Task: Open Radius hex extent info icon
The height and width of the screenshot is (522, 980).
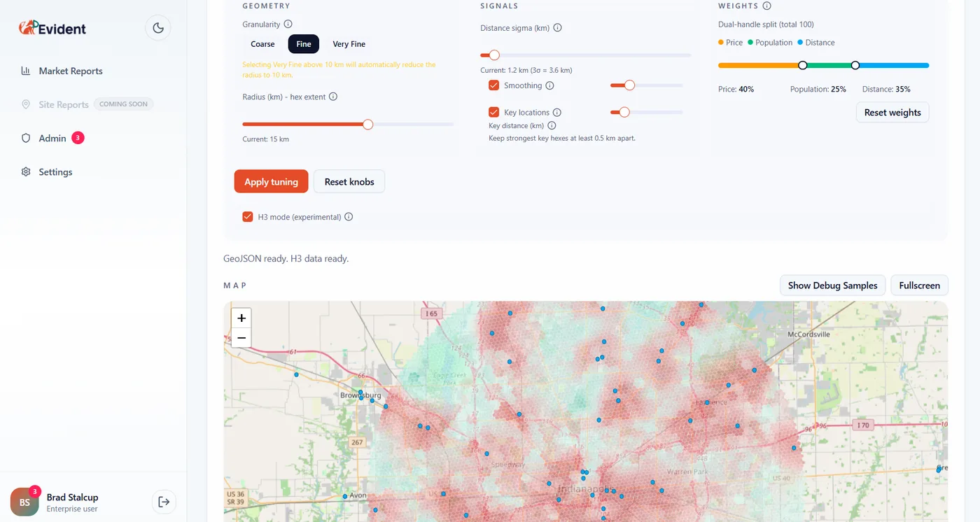Action: tap(333, 97)
